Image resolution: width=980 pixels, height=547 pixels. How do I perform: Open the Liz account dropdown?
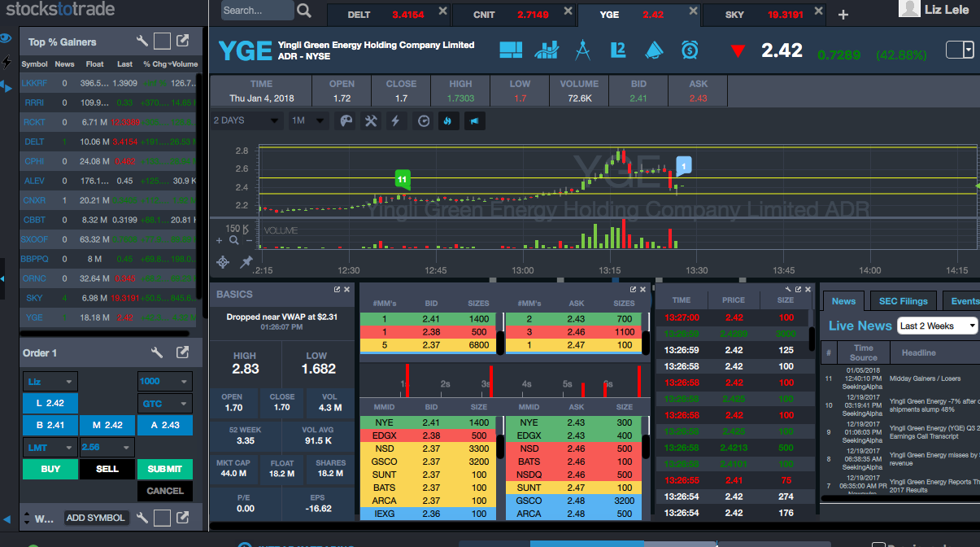(50, 381)
